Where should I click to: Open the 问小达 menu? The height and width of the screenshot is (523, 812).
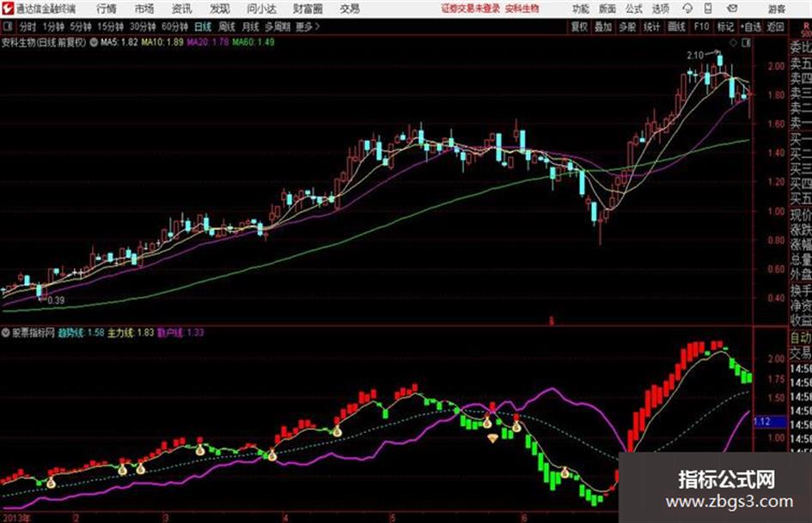click(x=261, y=9)
